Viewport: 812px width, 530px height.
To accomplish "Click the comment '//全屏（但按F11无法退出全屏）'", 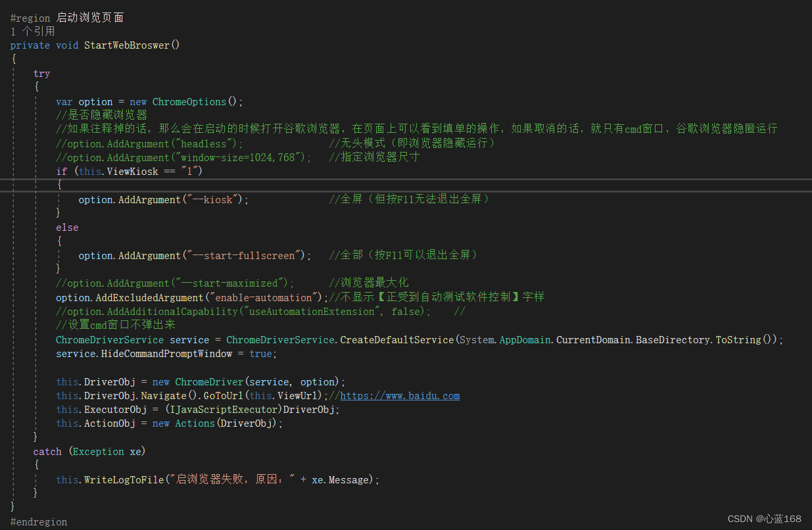I will pos(411,199).
